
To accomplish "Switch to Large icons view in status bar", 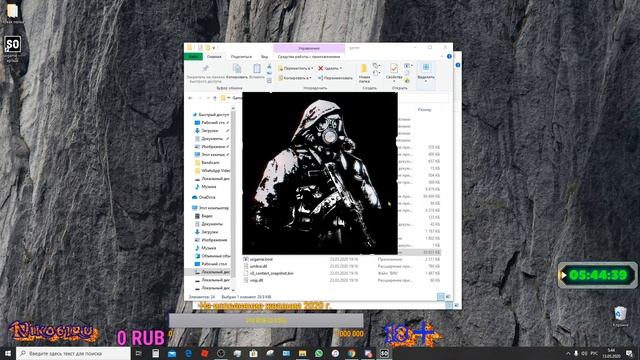I will 448,297.
